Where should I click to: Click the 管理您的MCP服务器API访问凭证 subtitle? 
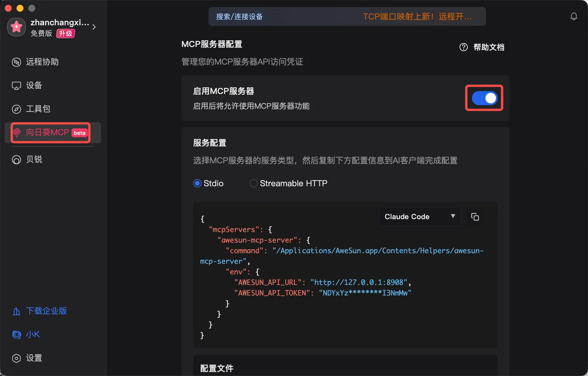click(242, 62)
